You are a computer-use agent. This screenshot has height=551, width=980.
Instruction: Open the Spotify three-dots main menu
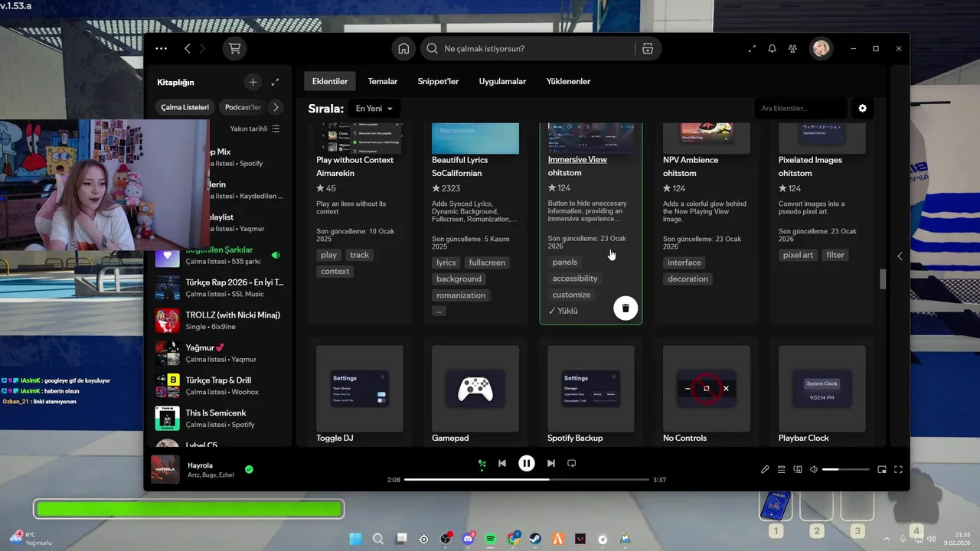coord(161,48)
